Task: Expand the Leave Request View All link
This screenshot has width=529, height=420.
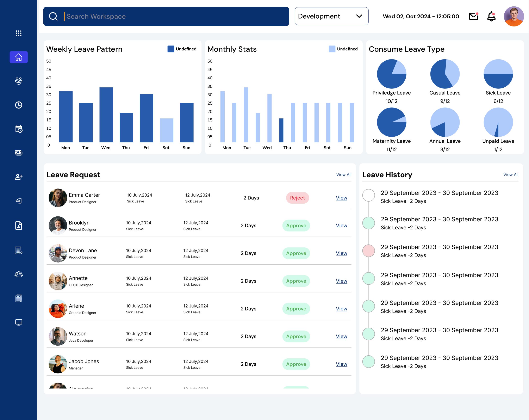Action: tap(344, 174)
